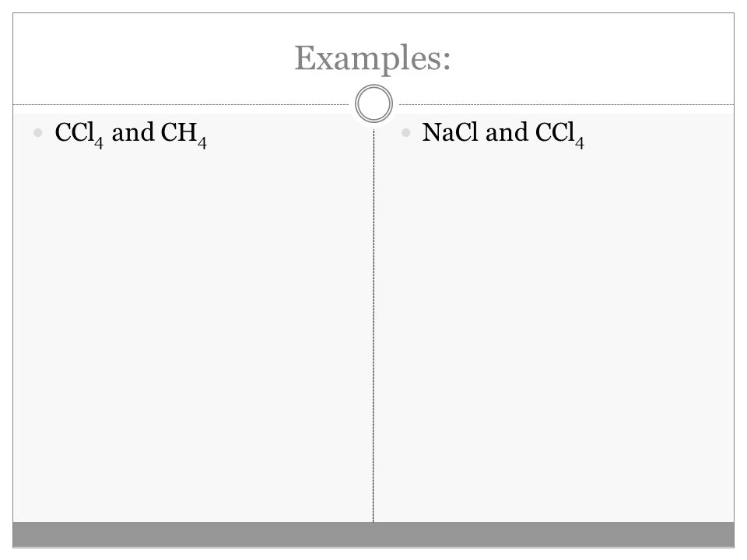Viewport: 747px width, 560px height.
Task: Click the dashed horizontal line right of circle
Action: (x=566, y=104)
